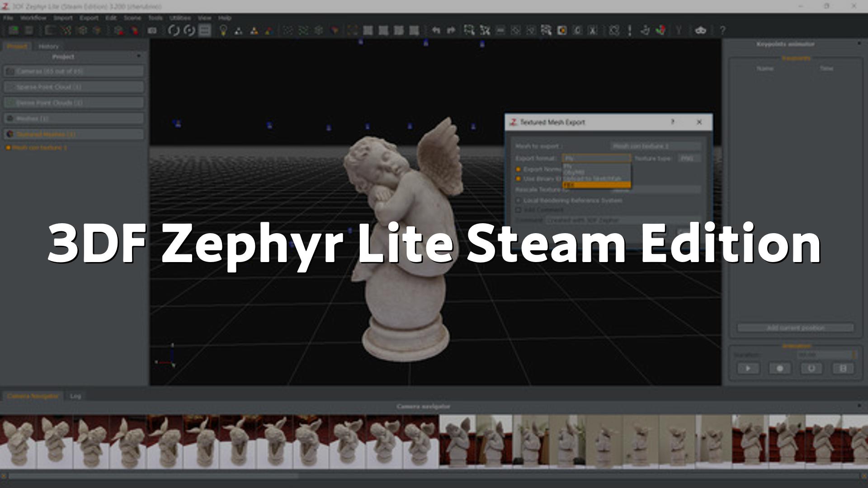Click the orange circle icon in the toolbar
The image size is (868, 488).
point(562,30)
